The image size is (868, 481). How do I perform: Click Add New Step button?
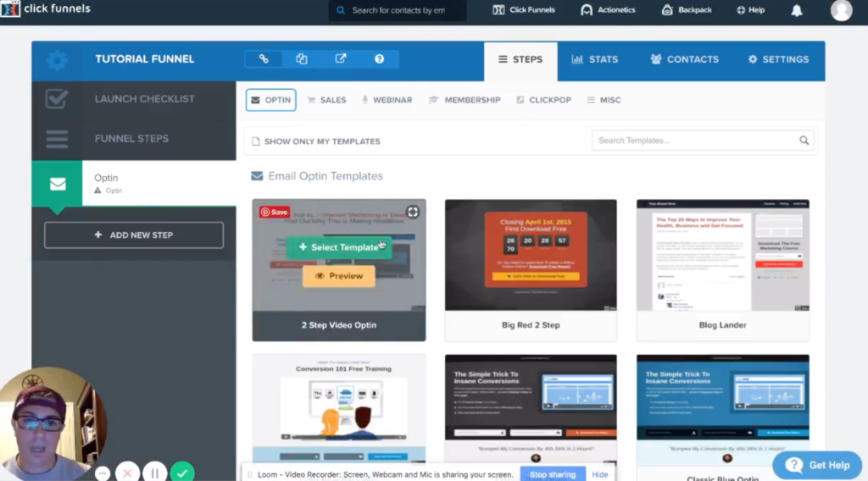[134, 235]
